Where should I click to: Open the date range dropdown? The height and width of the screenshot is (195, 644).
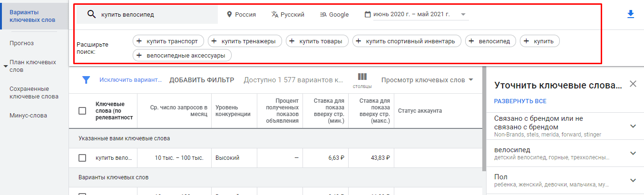pos(416,15)
